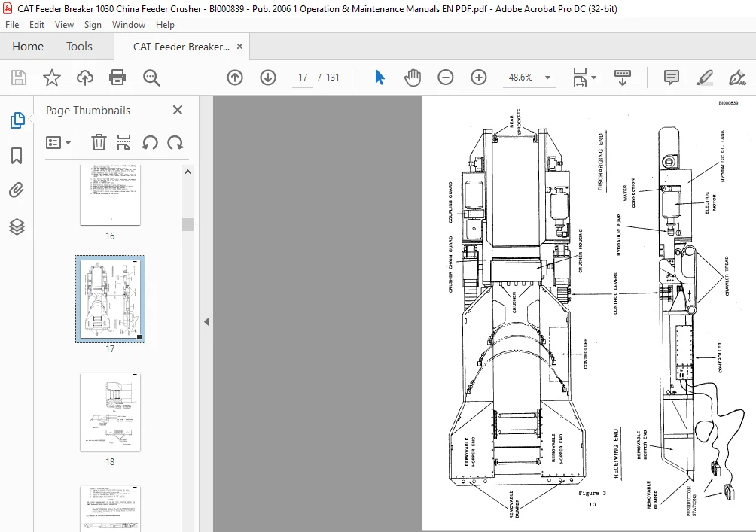The width and height of the screenshot is (756, 532).
Task: Activate the hand pan tool
Action: (x=413, y=78)
